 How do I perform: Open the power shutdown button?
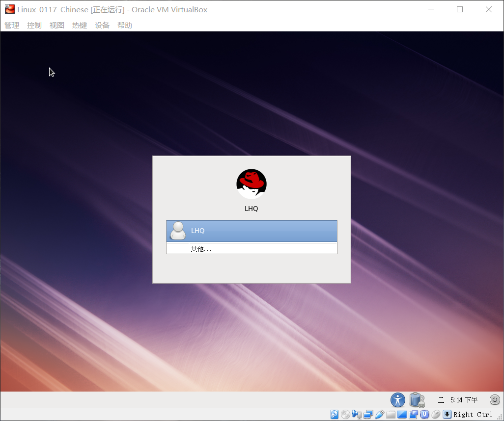[x=495, y=400]
